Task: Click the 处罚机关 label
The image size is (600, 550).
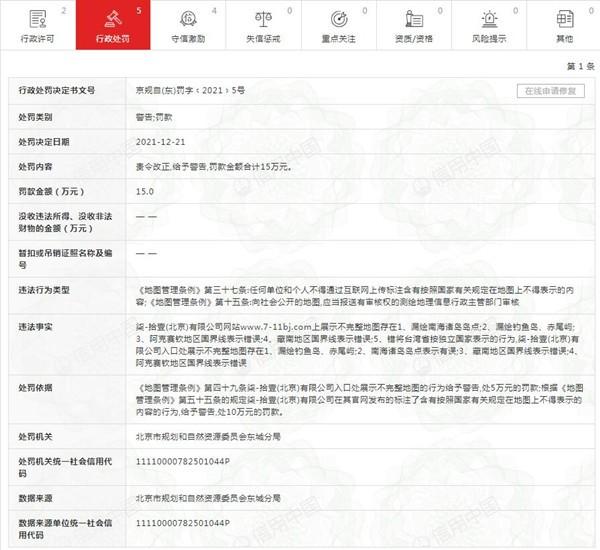Action: [35, 437]
